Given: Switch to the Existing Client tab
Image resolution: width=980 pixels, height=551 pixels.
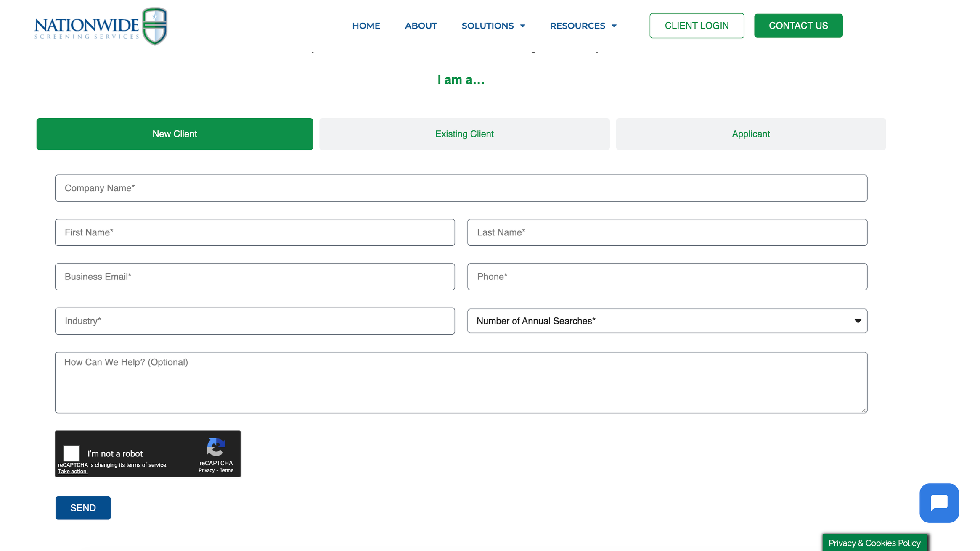Looking at the screenshot, I should pos(464,134).
